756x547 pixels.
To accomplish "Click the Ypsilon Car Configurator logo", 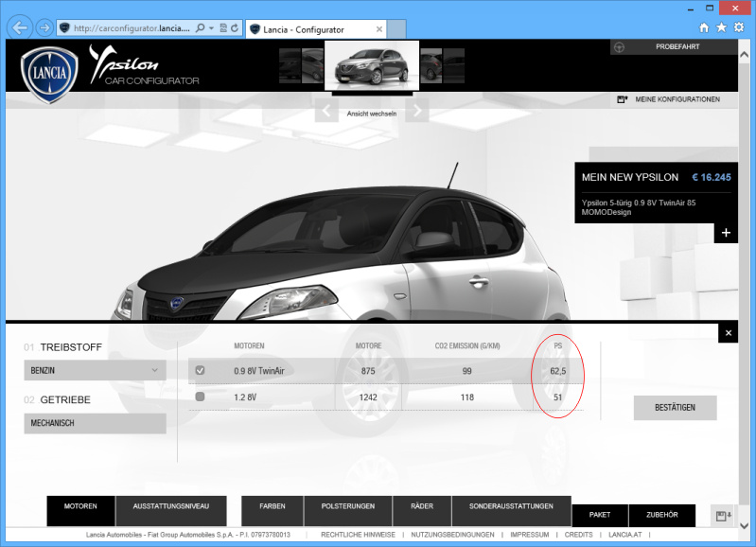I will [144, 65].
